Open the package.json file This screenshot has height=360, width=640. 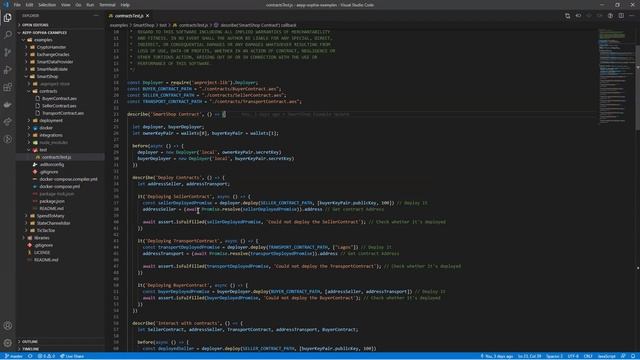tap(60, 201)
